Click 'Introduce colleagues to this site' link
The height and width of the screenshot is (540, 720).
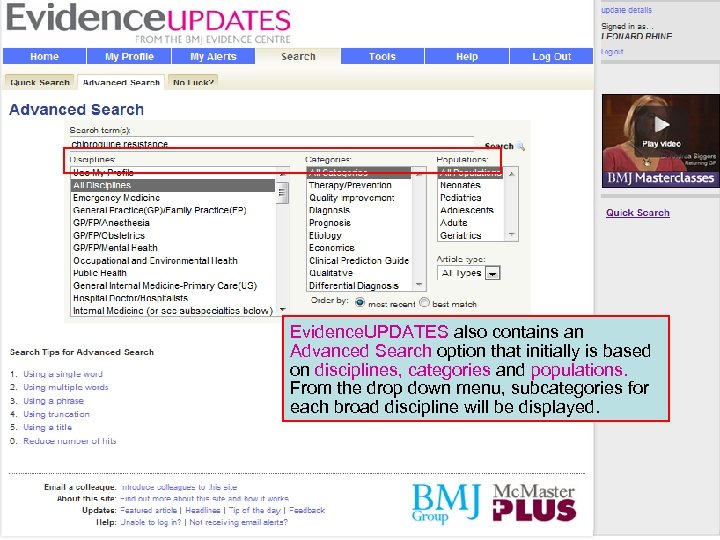pyautogui.click(x=179, y=487)
